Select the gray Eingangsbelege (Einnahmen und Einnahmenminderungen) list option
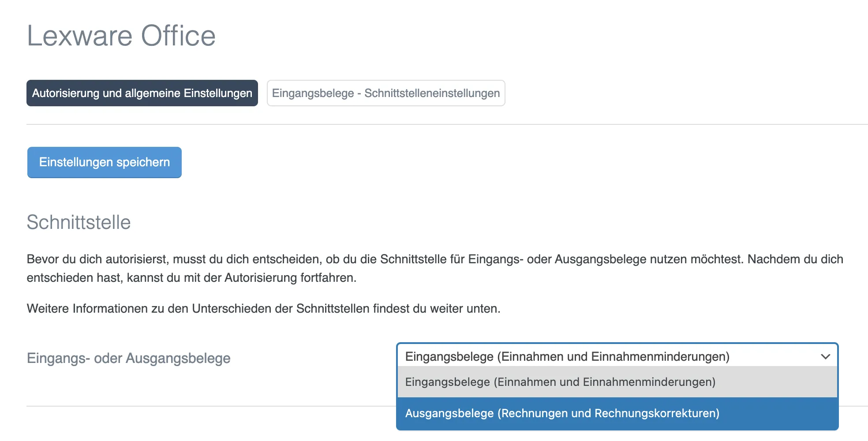This screenshot has width=868, height=441. 560,382
